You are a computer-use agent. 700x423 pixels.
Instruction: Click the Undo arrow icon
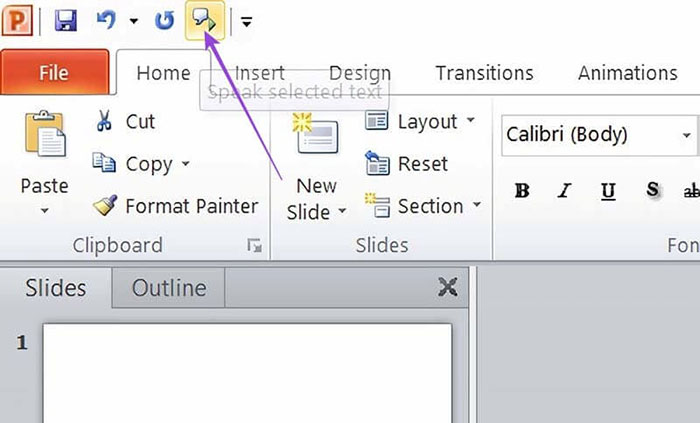coord(106,20)
